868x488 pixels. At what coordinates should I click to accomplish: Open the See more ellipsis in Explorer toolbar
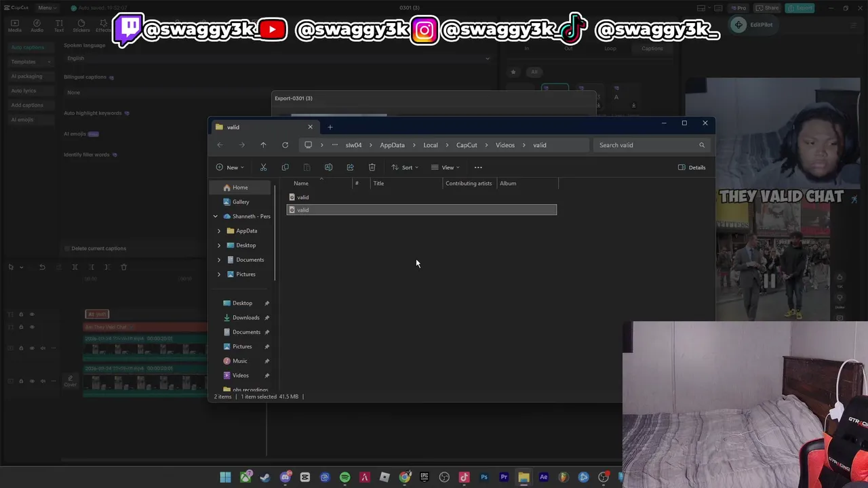(x=478, y=167)
